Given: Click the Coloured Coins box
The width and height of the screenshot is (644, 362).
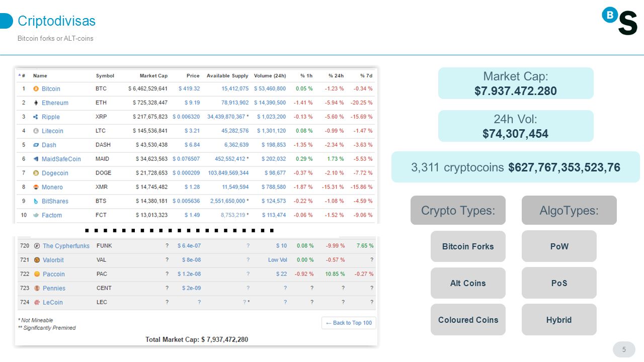Looking at the screenshot, I should coord(468,320).
